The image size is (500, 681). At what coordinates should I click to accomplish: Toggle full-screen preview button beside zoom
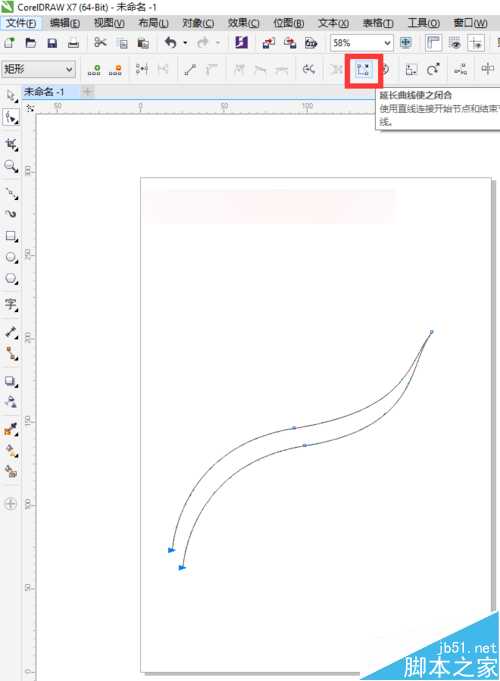click(405, 43)
